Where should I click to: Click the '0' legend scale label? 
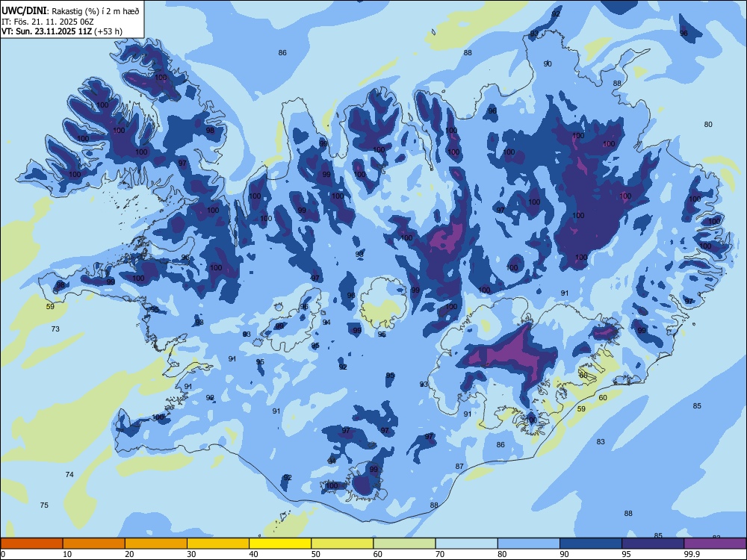pos(3,554)
